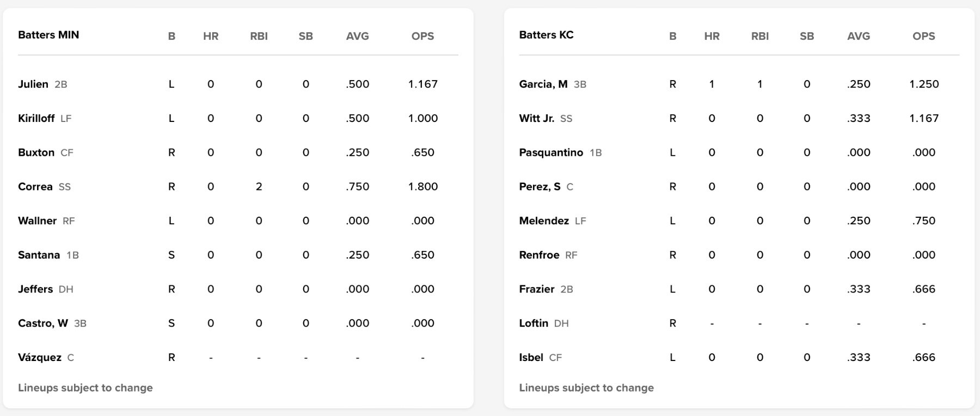Click Kirilloff player name
980x416 pixels.
36,119
